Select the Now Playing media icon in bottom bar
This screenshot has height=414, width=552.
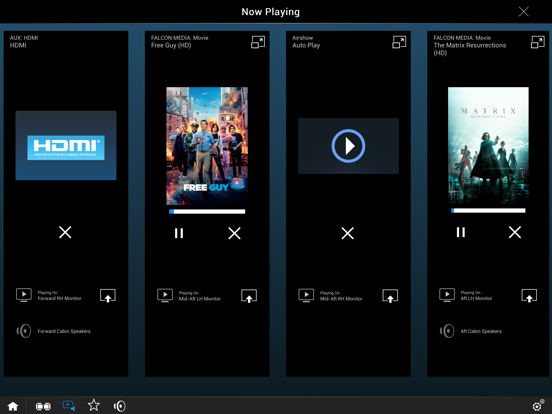coord(69,406)
